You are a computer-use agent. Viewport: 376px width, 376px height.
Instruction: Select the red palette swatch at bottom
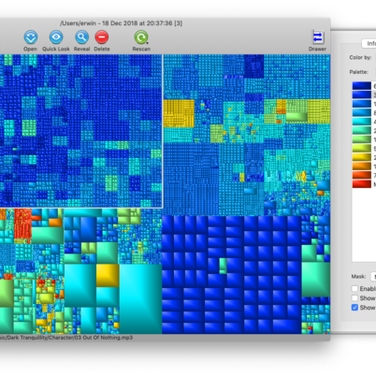362,184
